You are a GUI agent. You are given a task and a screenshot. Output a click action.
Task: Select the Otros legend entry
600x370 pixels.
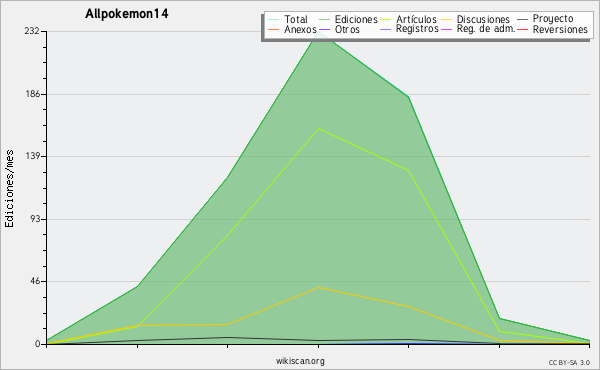[x=339, y=29]
